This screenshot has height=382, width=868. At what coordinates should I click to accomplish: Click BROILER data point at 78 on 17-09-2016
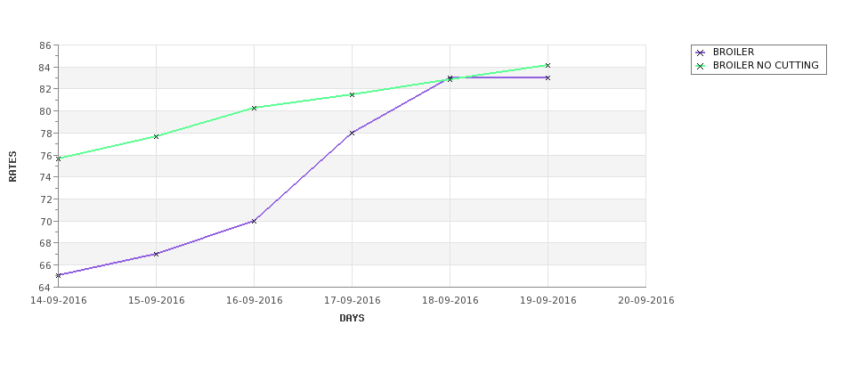pos(352,133)
